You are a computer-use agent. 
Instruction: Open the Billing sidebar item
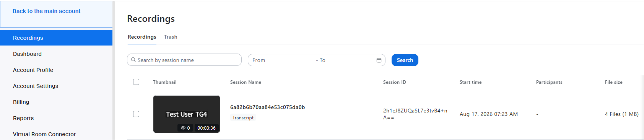pyautogui.click(x=21, y=102)
